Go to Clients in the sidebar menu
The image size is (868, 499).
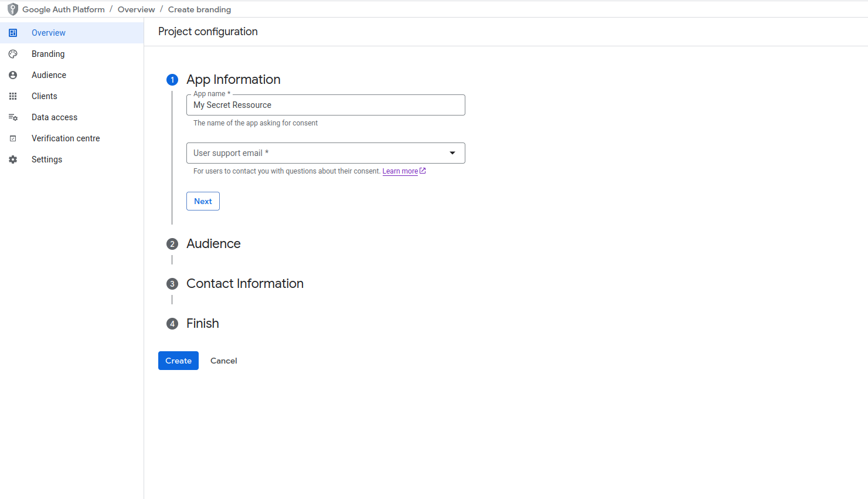click(x=45, y=96)
